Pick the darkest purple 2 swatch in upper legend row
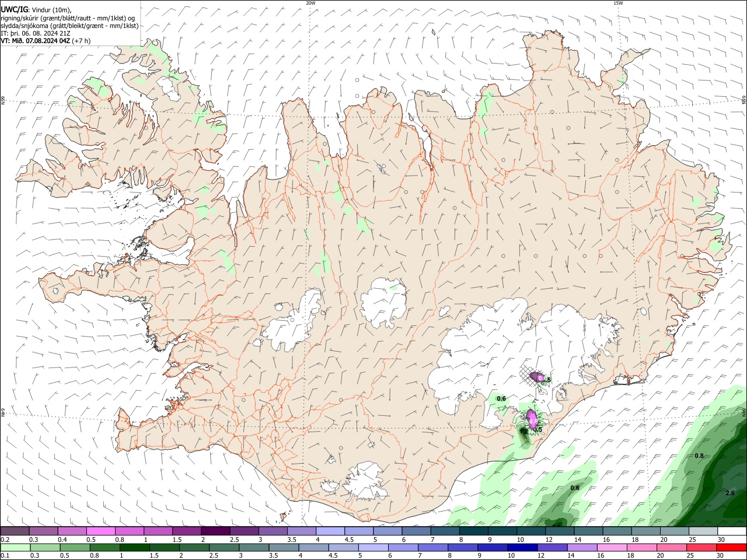This screenshot has height=560, width=747. pyautogui.click(x=215, y=531)
